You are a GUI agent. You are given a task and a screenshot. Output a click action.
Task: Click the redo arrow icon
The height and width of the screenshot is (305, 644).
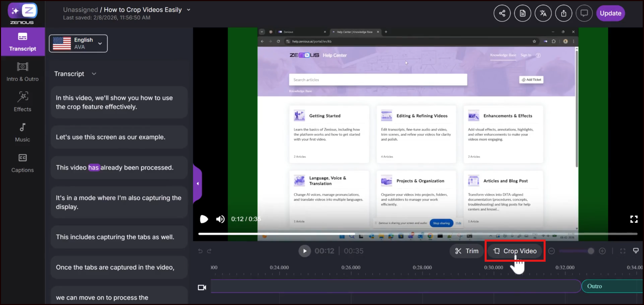[209, 251]
